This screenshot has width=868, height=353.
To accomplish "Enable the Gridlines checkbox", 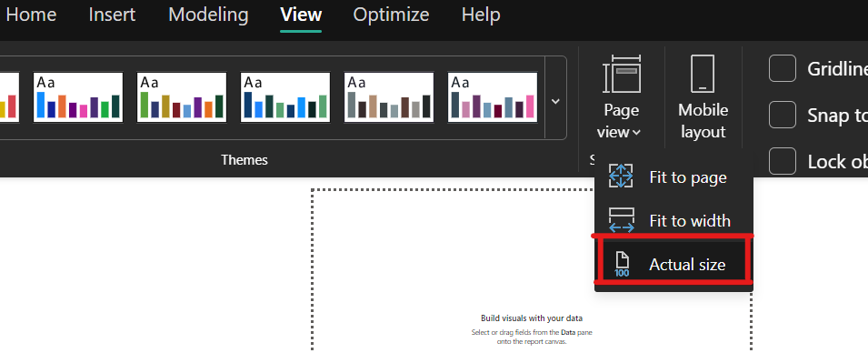I will click(783, 68).
